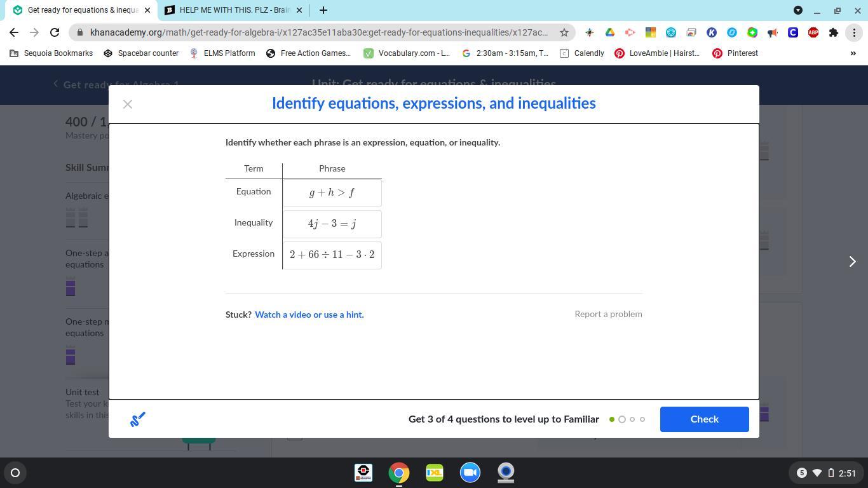Open the scratchpad pencil tool

[138, 419]
